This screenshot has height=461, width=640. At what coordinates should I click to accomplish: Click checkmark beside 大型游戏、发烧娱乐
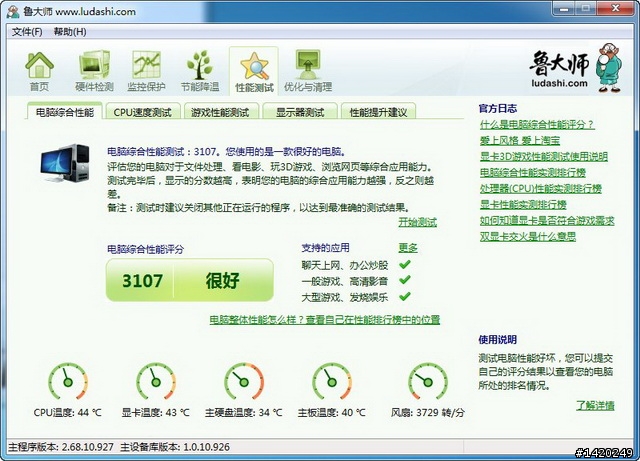click(404, 296)
